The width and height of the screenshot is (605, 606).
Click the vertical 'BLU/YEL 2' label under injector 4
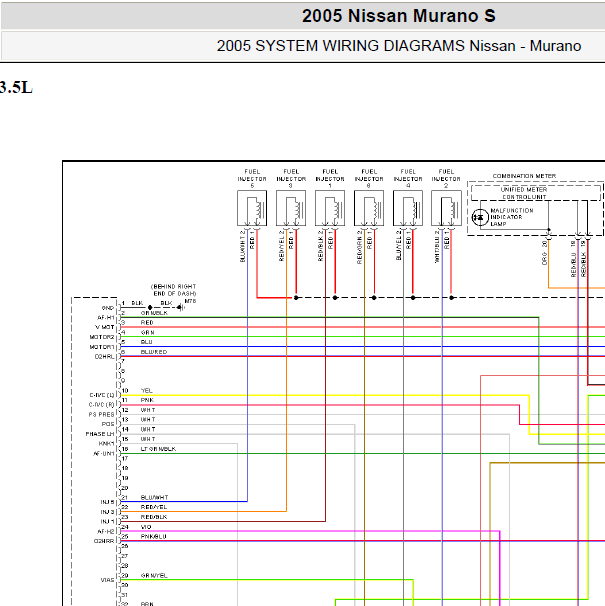click(398, 245)
